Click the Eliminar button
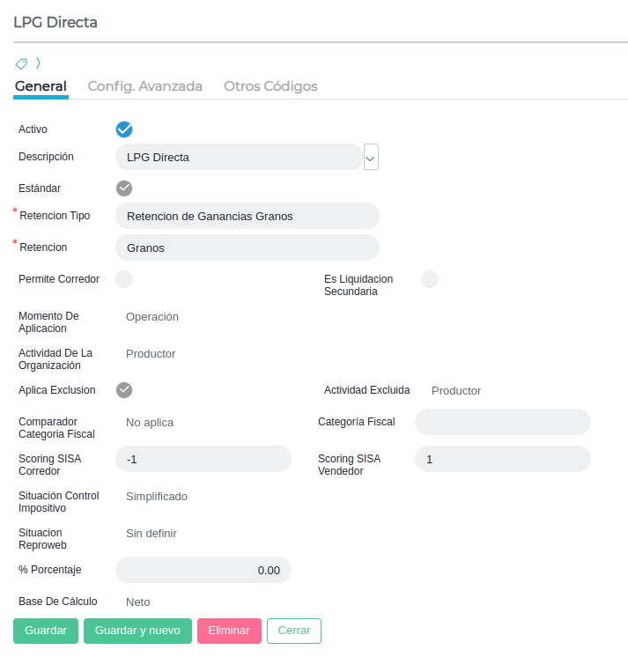The width and height of the screenshot is (628, 672). click(229, 631)
